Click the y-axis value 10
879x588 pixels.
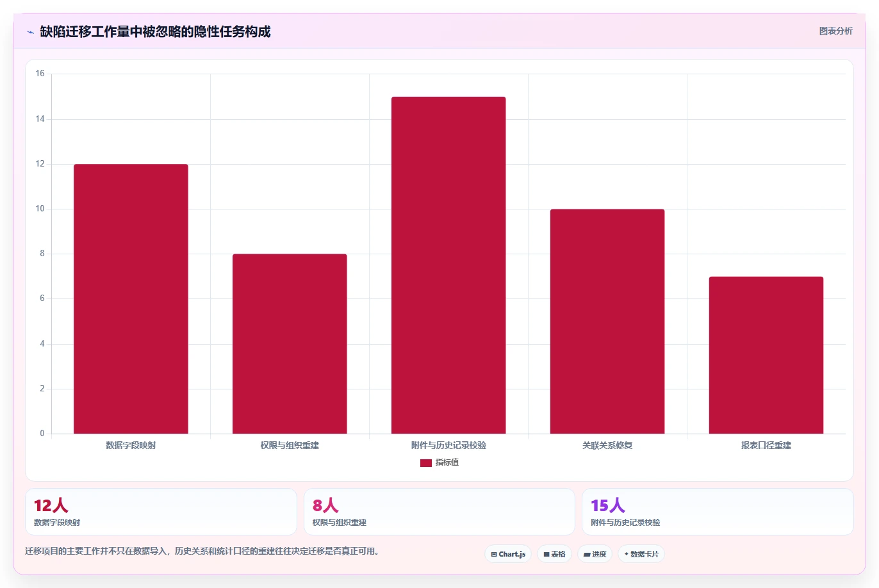pos(40,209)
